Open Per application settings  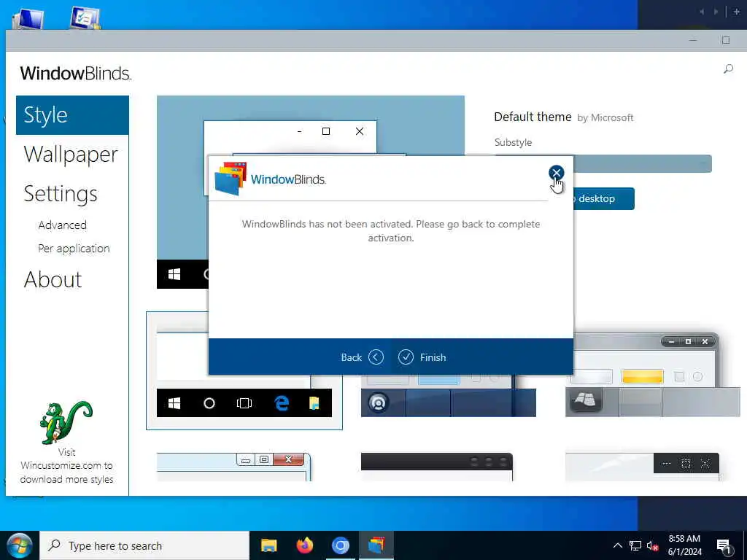click(x=74, y=249)
